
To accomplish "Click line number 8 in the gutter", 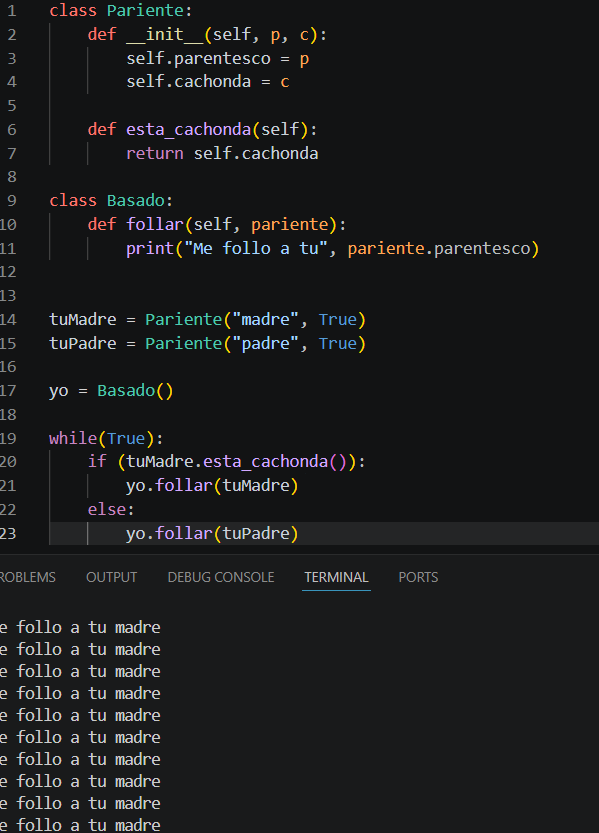I will (12, 177).
